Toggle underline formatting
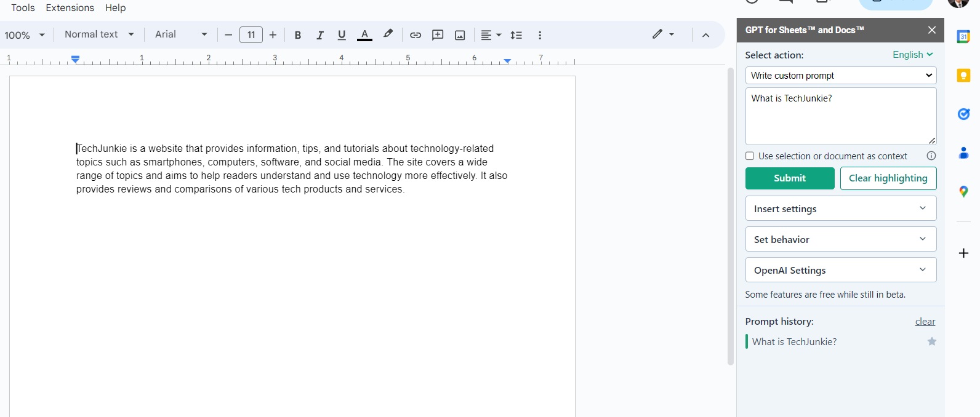980x417 pixels. pyautogui.click(x=342, y=35)
